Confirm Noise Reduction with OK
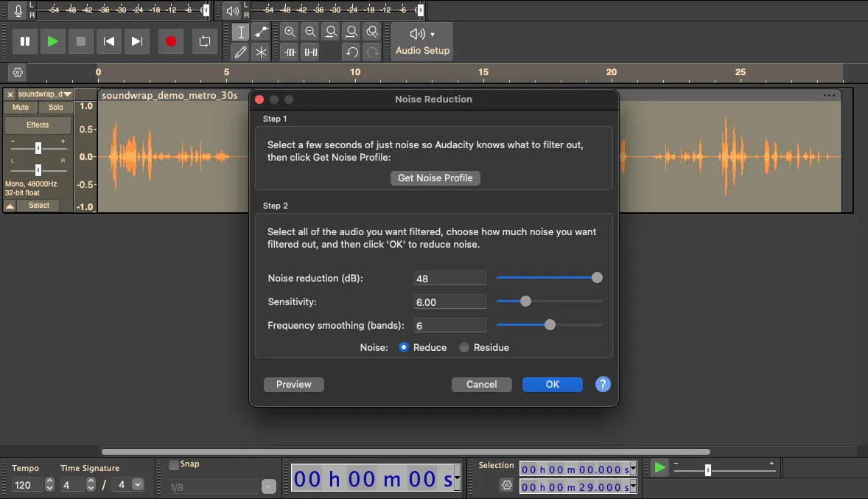868x499 pixels. coord(553,384)
